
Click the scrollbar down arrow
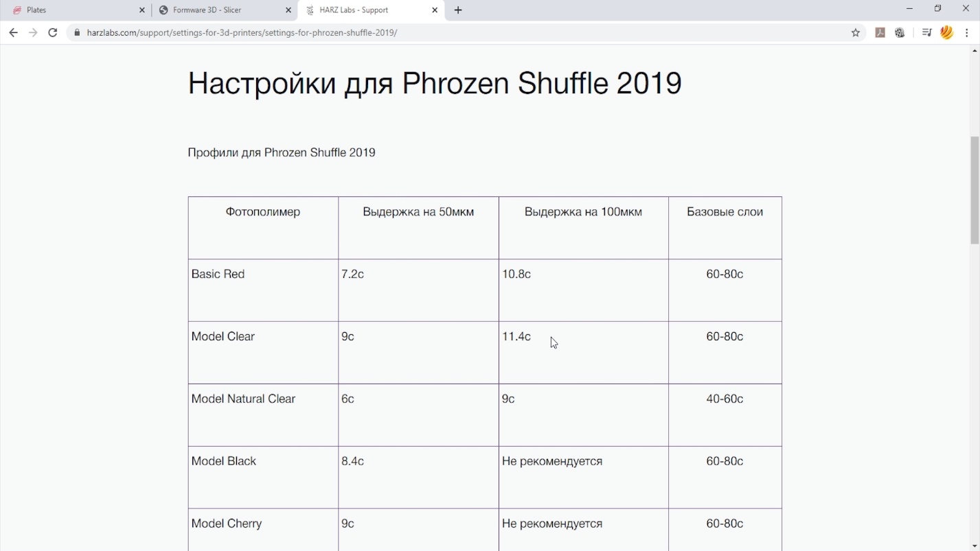(x=974, y=546)
